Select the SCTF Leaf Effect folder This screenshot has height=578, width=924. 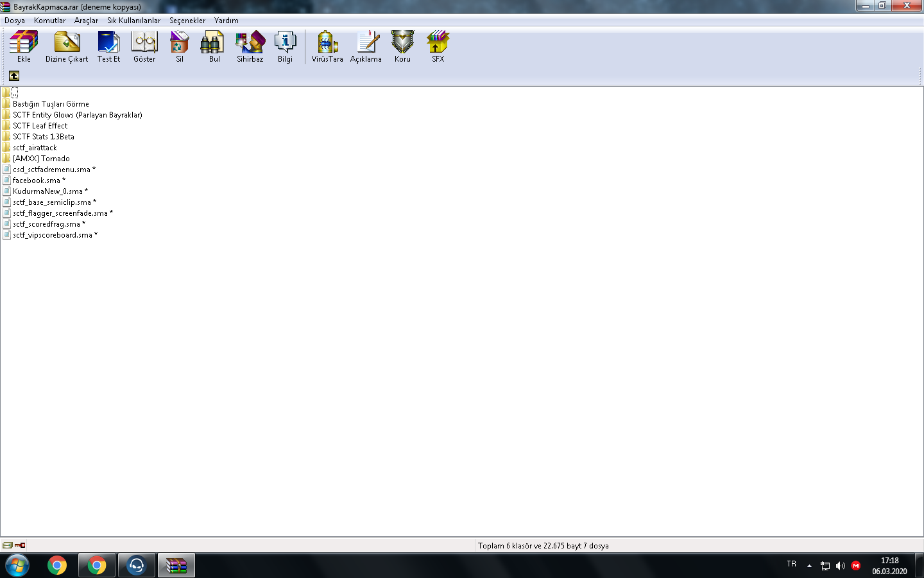pyautogui.click(x=40, y=126)
